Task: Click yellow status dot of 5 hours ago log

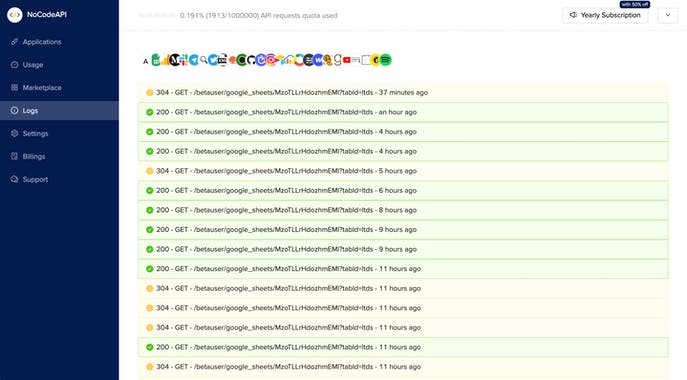Action: [149, 171]
